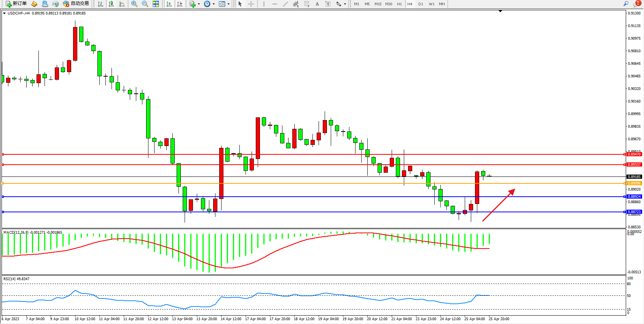Tile chart windows icon
Viewport: 644px width, 324px height.
(156, 4)
